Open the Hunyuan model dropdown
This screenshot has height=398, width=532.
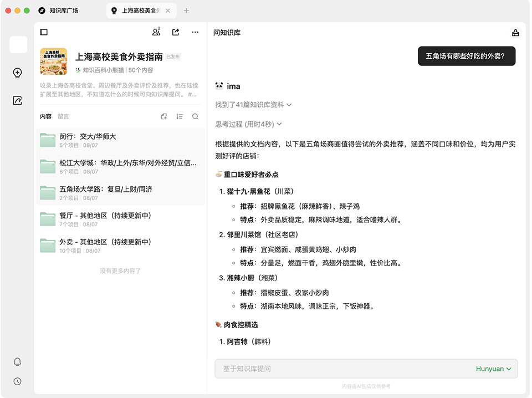[x=493, y=369]
